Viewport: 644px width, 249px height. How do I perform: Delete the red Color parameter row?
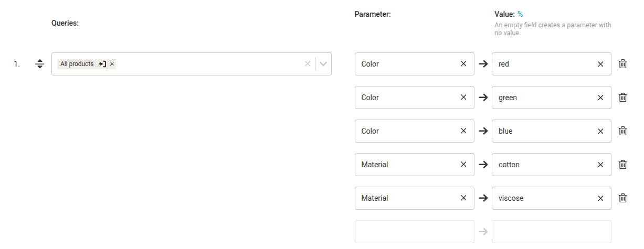[623, 64]
